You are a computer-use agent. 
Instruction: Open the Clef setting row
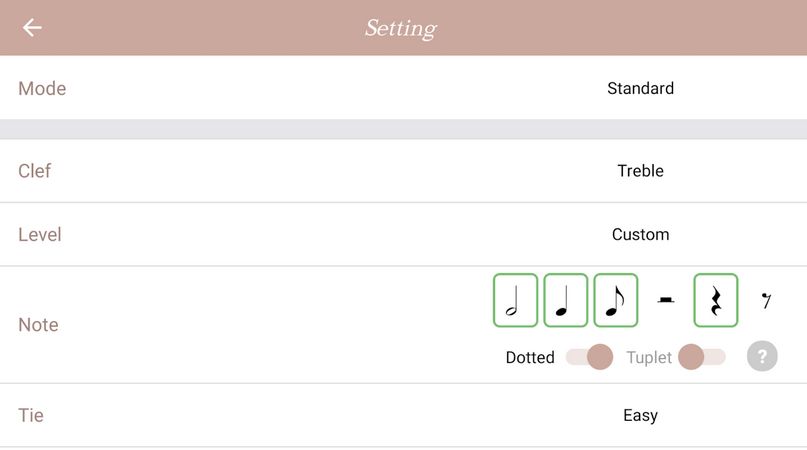pyautogui.click(x=34, y=171)
